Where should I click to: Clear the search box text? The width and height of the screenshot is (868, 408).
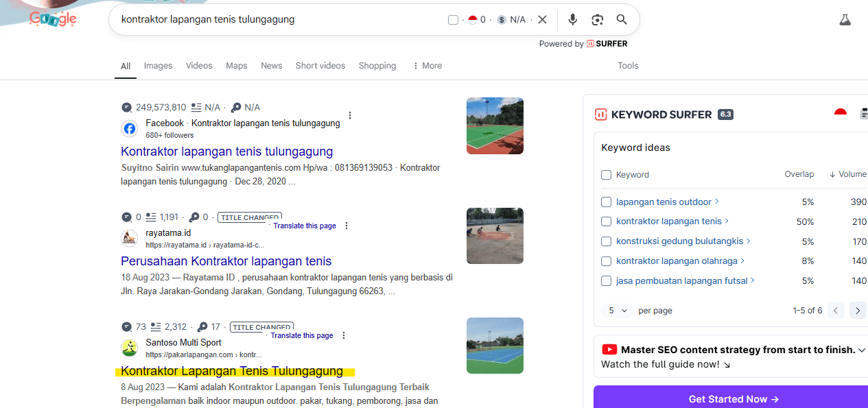[542, 20]
